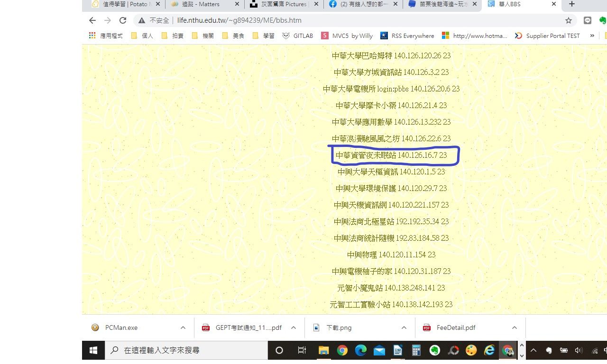Click the LINE extension icon in toolbar
Viewport: 607px width, 364px height.
[x=588, y=20]
